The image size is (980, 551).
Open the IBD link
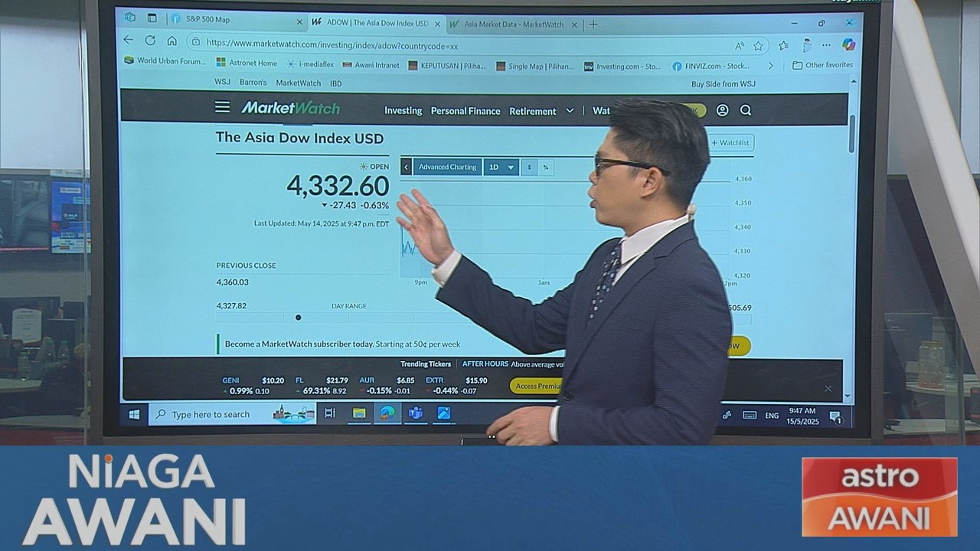(336, 83)
